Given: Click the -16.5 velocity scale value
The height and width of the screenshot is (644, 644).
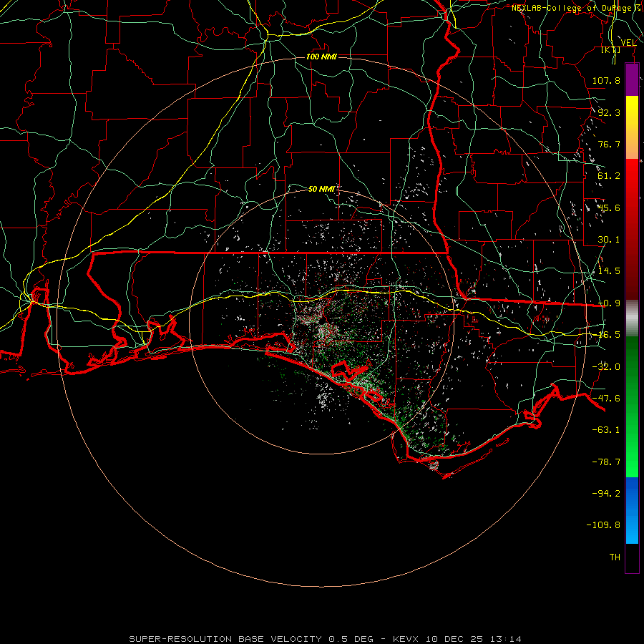Looking at the screenshot, I should 609,335.
